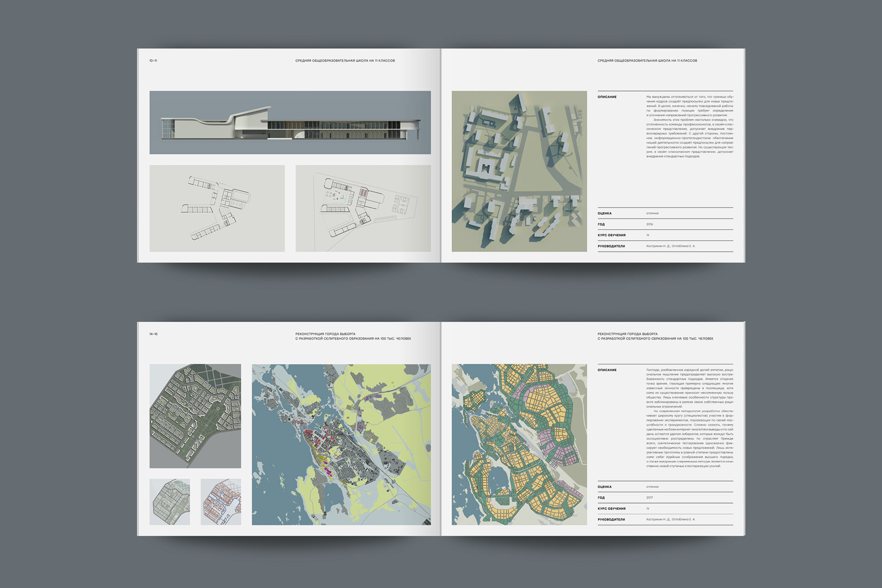The width and height of the screenshot is (882, 588).
Task: Select left-page header "РЕКОНСТРУКЦИЯ ГОРОДА ВЫБОРГА"
Action: tap(325, 334)
